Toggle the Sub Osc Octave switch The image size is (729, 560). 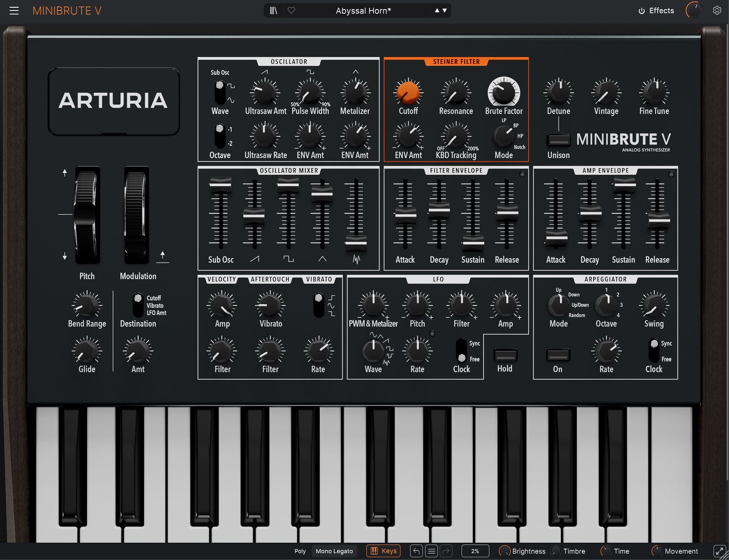click(x=220, y=136)
